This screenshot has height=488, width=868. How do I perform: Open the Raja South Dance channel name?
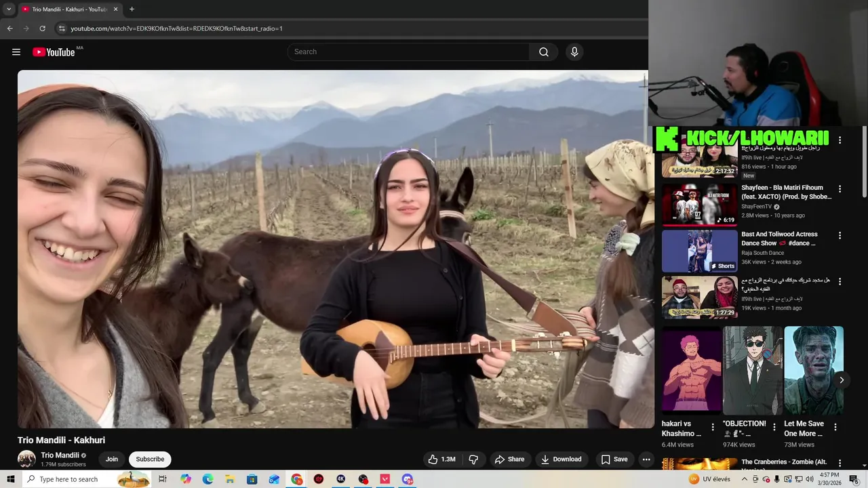tap(763, 253)
